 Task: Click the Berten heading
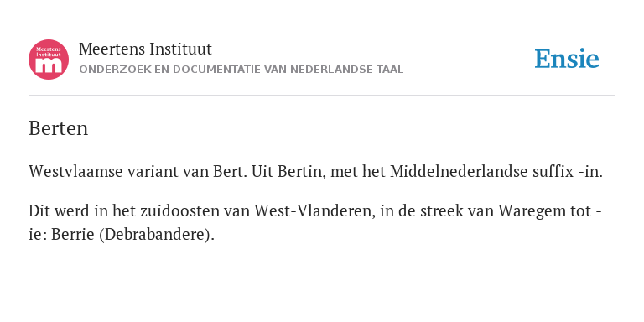(x=59, y=128)
